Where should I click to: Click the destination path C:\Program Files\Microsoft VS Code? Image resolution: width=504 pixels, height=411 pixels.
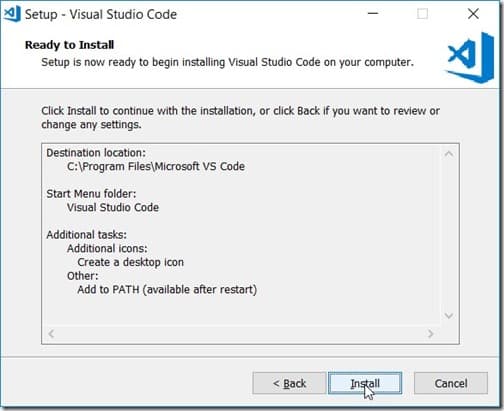pos(156,166)
